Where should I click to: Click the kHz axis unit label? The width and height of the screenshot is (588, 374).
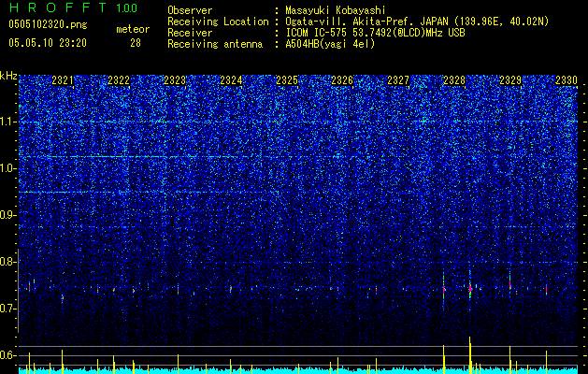8,76
